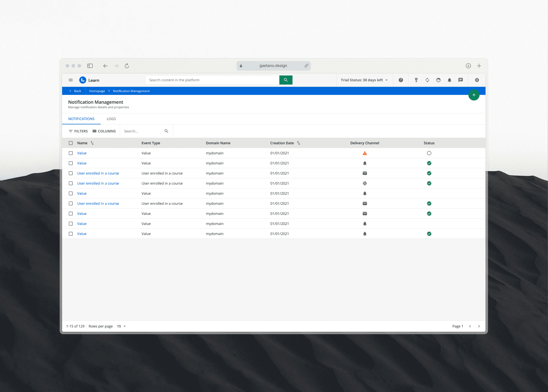Click the green search magnifier button
Viewport: 548px width, 392px height.
point(286,80)
